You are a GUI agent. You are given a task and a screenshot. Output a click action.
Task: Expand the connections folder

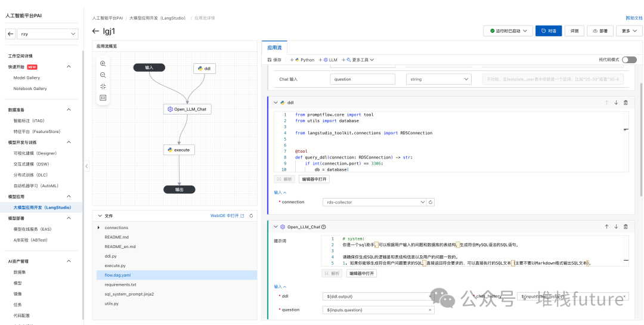pyautogui.click(x=99, y=228)
